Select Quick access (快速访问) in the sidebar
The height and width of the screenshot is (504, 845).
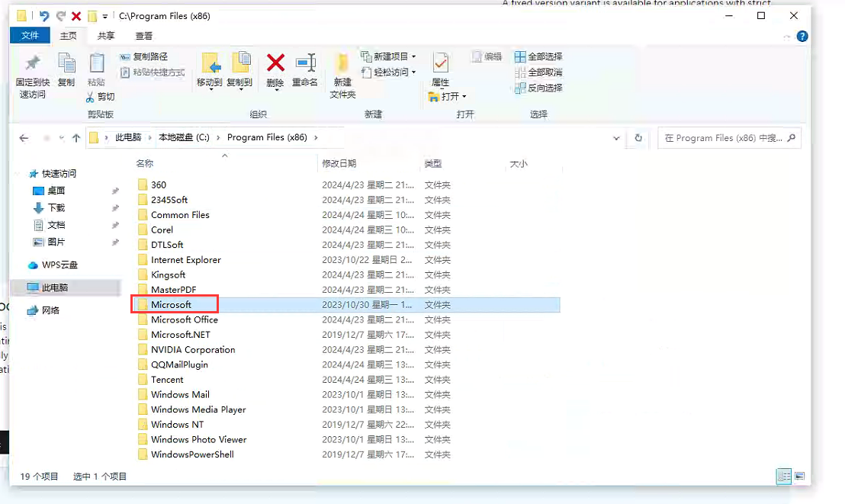point(53,174)
